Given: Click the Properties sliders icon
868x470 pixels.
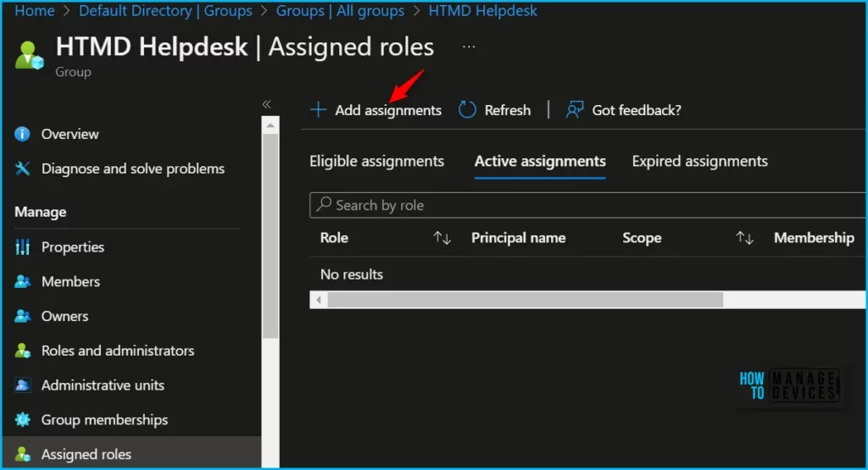Looking at the screenshot, I should (x=22, y=247).
